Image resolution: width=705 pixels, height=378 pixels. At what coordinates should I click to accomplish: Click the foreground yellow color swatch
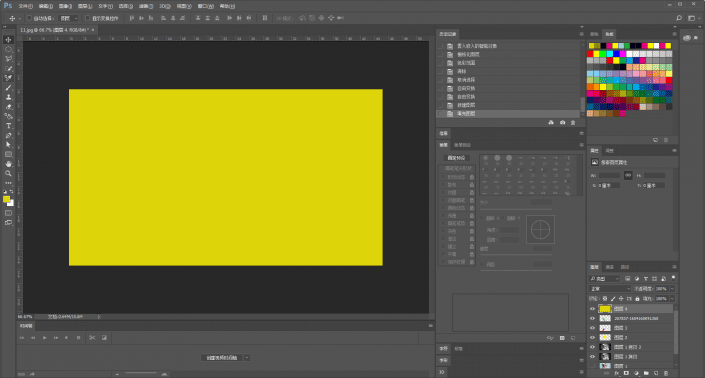click(6, 199)
